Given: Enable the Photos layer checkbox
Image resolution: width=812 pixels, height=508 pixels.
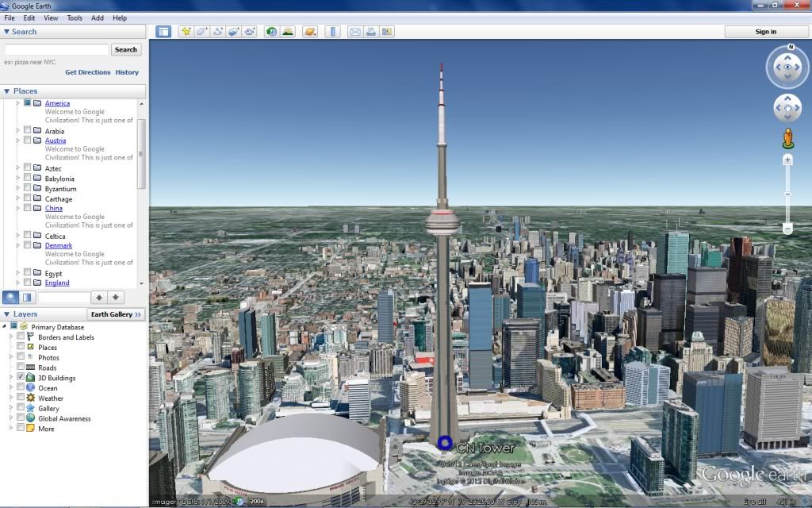Looking at the screenshot, I should 21,356.
